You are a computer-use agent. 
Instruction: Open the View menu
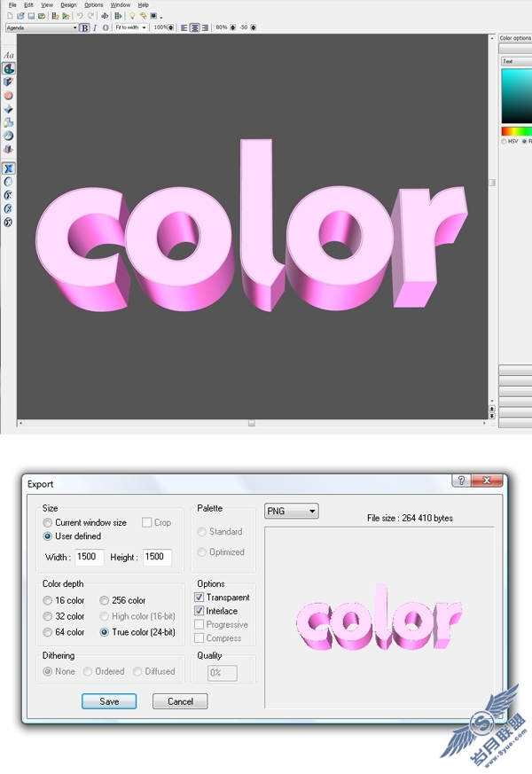(47, 5)
